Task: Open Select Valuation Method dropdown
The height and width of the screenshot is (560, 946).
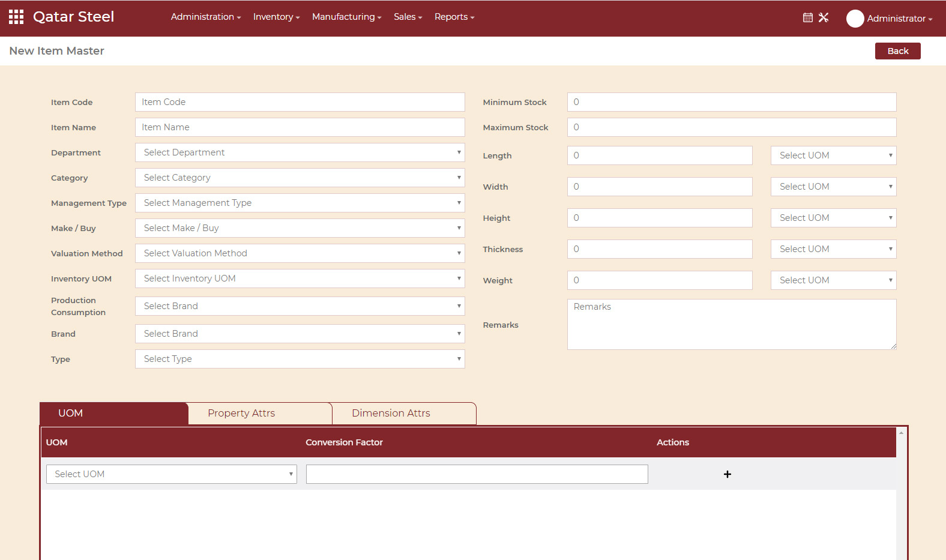Action: [300, 253]
